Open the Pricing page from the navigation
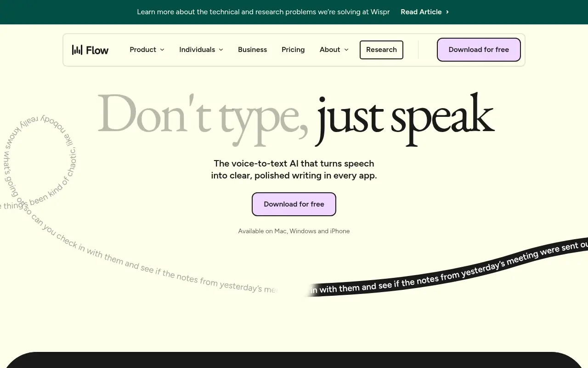Image resolution: width=588 pixels, height=368 pixels. click(293, 50)
